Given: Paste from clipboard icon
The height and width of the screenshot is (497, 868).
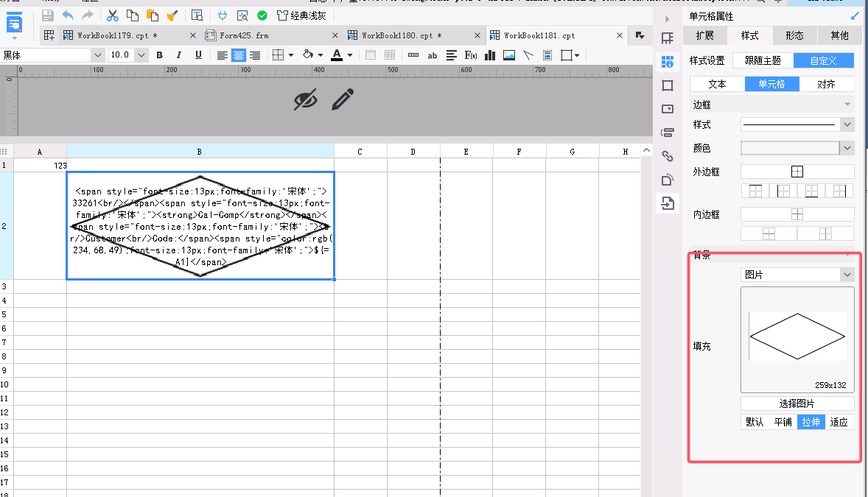Looking at the screenshot, I should coord(153,15).
